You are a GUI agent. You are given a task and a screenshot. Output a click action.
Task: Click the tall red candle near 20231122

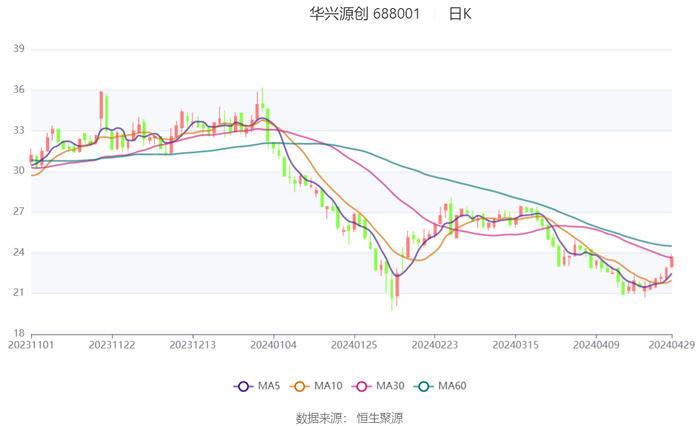tap(102, 106)
